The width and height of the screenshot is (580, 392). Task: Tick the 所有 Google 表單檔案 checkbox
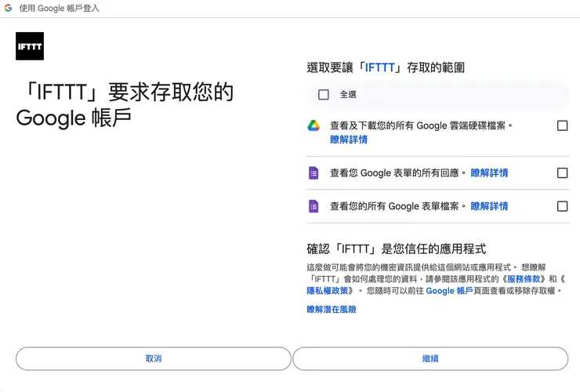click(x=562, y=206)
